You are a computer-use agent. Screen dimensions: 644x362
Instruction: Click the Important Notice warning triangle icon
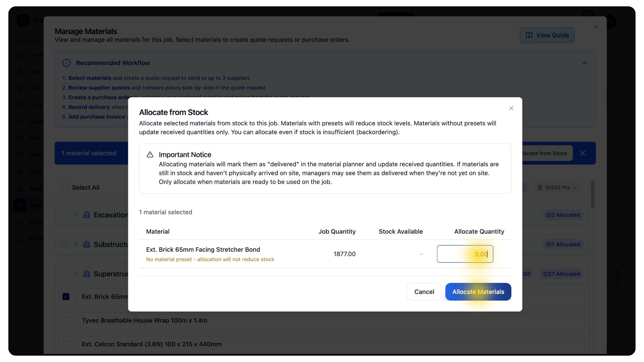pos(150,155)
